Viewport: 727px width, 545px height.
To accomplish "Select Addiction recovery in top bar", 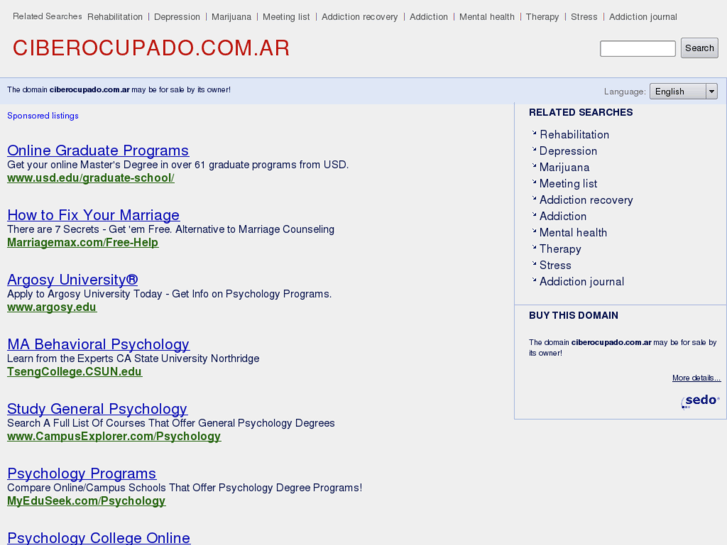I will pyautogui.click(x=360, y=17).
